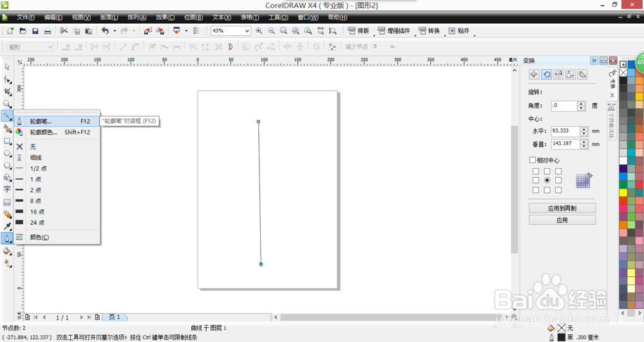The height and width of the screenshot is (342, 644).
Task: Open a file with the folder icon
Action: coord(23,31)
